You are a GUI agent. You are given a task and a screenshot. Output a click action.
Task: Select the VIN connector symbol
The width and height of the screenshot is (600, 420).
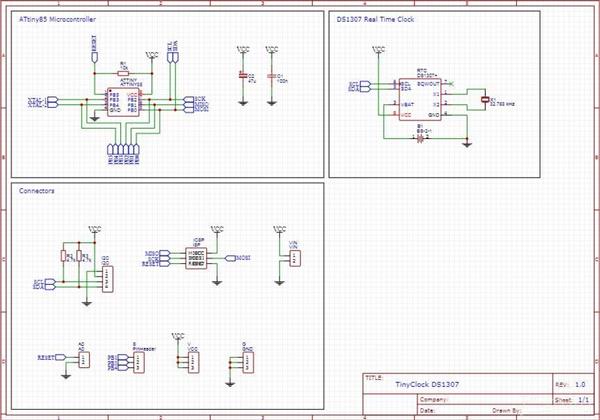(x=294, y=259)
